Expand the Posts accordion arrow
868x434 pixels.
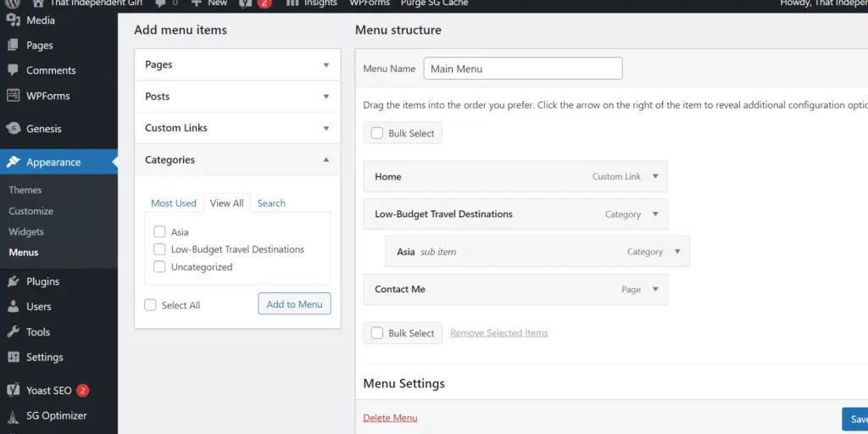point(326,97)
